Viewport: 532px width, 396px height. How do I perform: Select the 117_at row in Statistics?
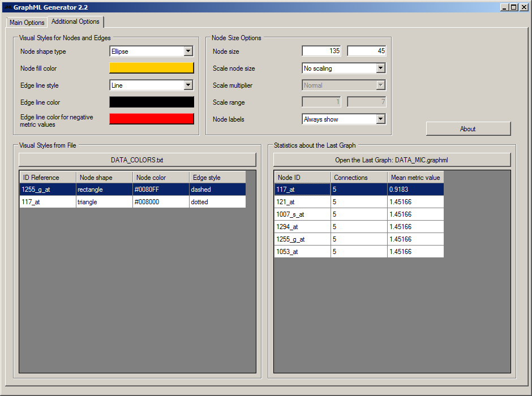359,189
